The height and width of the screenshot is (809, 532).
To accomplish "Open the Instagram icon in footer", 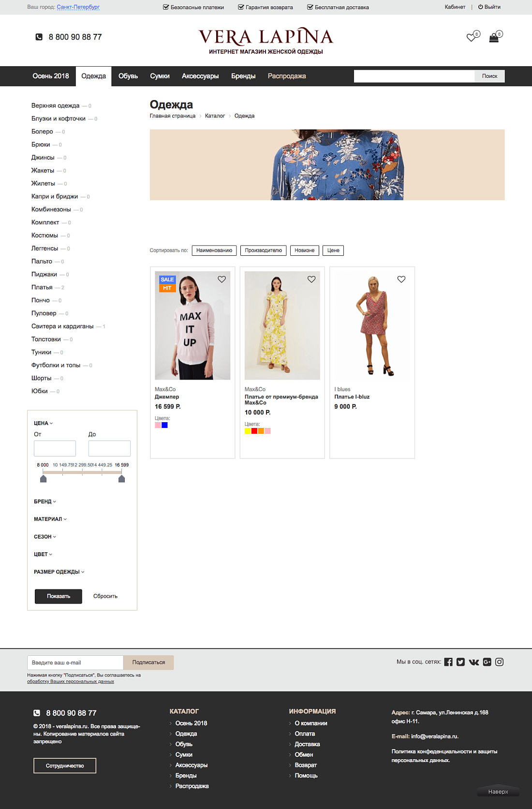I will 500,662.
